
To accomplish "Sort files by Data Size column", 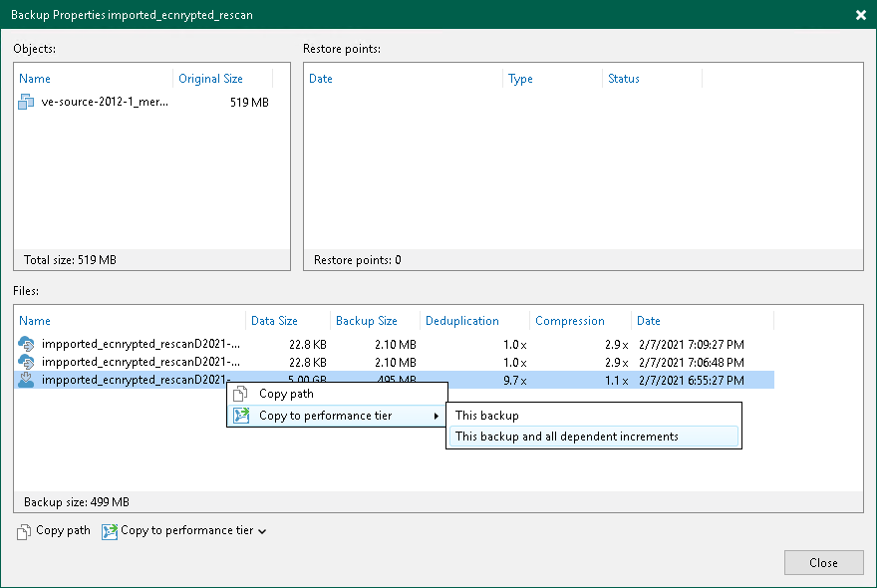I will pos(274,321).
